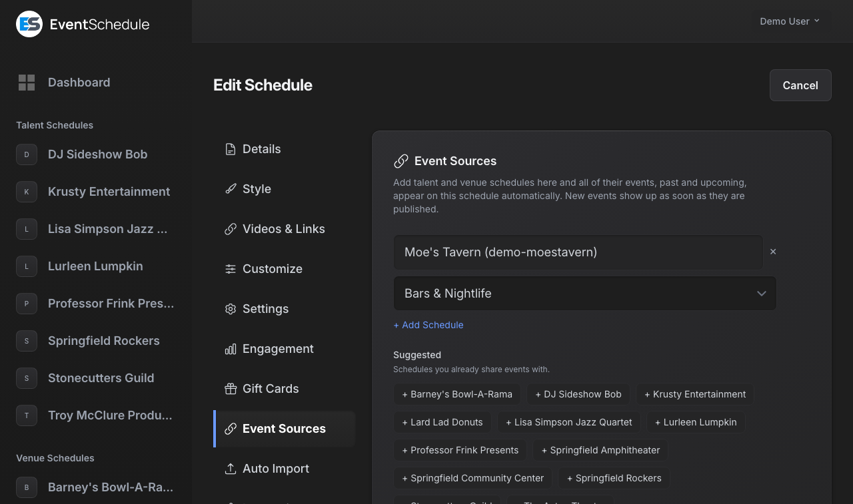
Task: Click the Details document icon
Action: [231, 149]
